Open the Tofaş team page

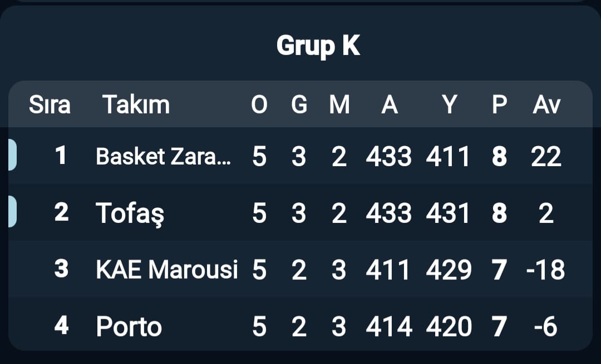(x=130, y=213)
